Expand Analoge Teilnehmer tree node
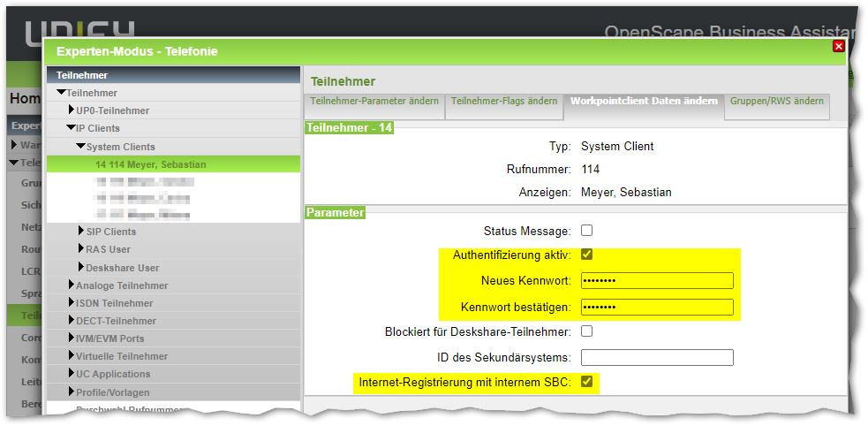This screenshot has height=426, width=868. pyautogui.click(x=72, y=285)
